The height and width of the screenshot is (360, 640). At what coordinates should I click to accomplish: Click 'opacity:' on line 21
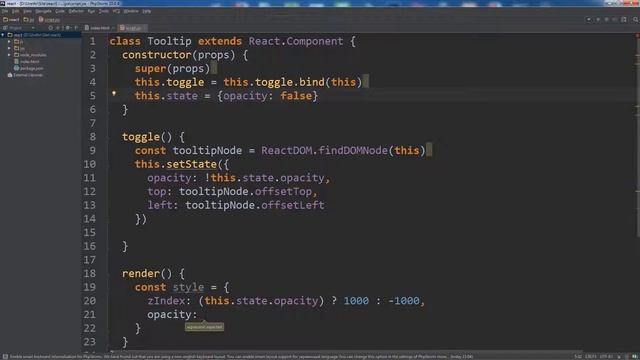pos(172,314)
